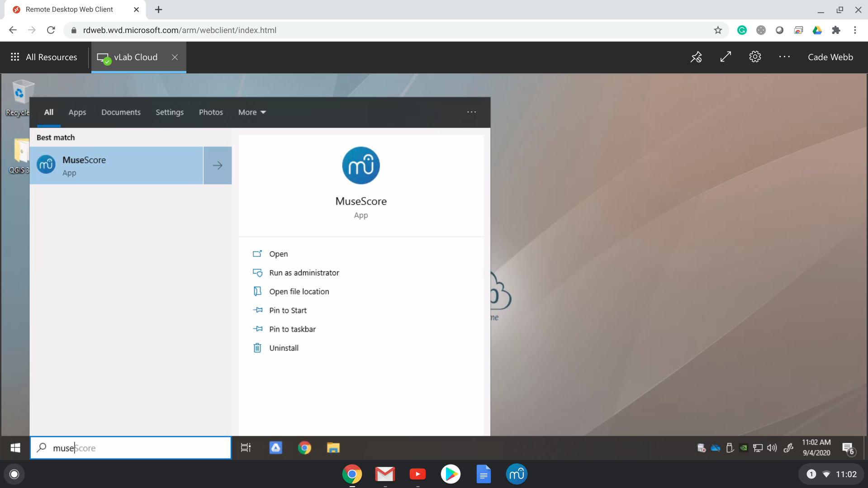Launch Chrome from the Windows taskbar

click(x=304, y=448)
